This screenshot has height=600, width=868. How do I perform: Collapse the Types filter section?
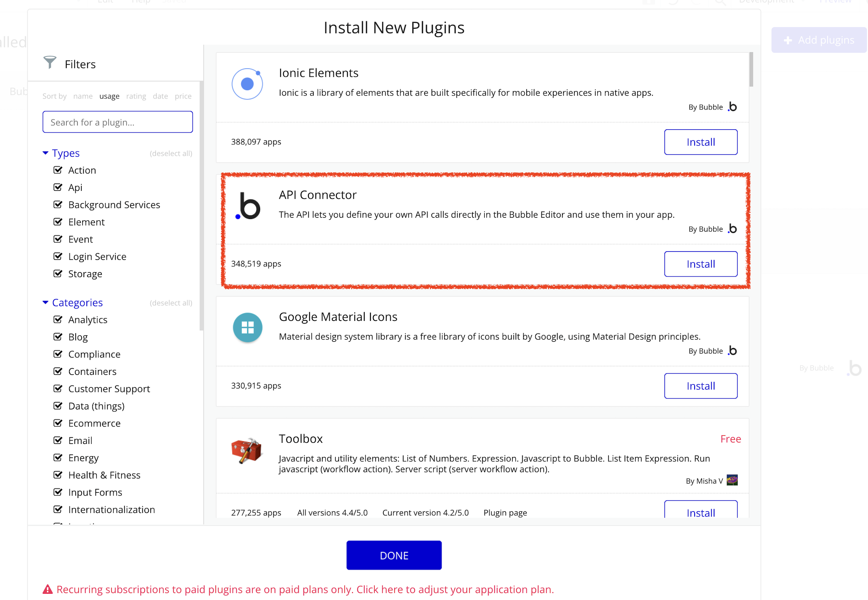coord(45,153)
